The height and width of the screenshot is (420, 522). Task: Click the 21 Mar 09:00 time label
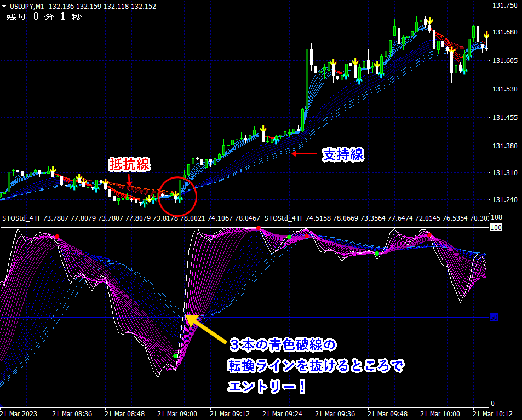(x=177, y=413)
